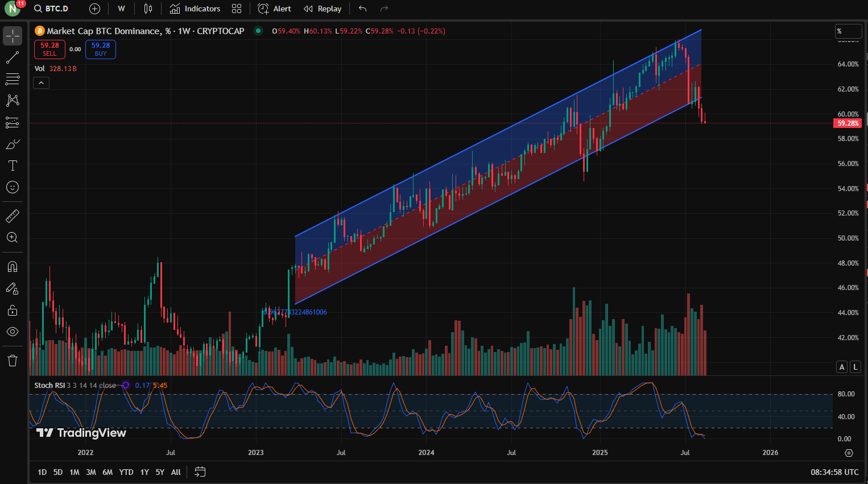Open the candlestick chart style menu
This screenshot has height=484, width=868.
pos(148,9)
